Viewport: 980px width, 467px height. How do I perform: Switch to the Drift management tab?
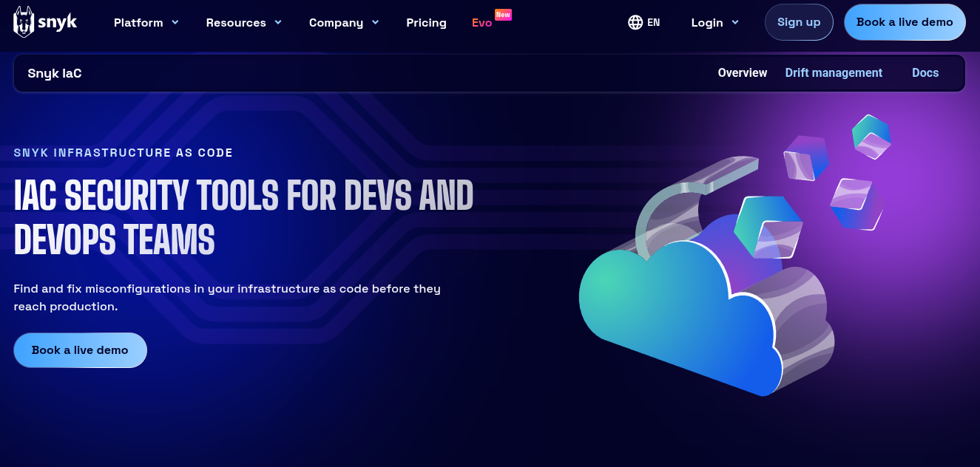click(x=834, y=72)
